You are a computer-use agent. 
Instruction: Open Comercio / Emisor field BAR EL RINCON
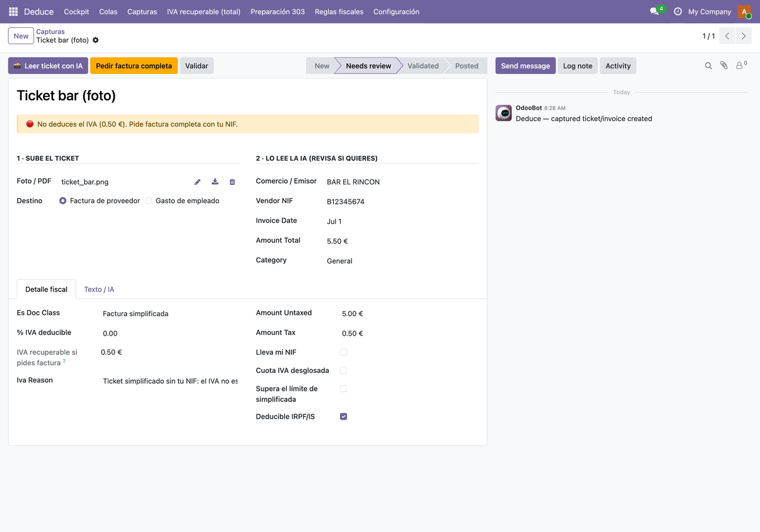pyautogui.click(x=402, y=182)
